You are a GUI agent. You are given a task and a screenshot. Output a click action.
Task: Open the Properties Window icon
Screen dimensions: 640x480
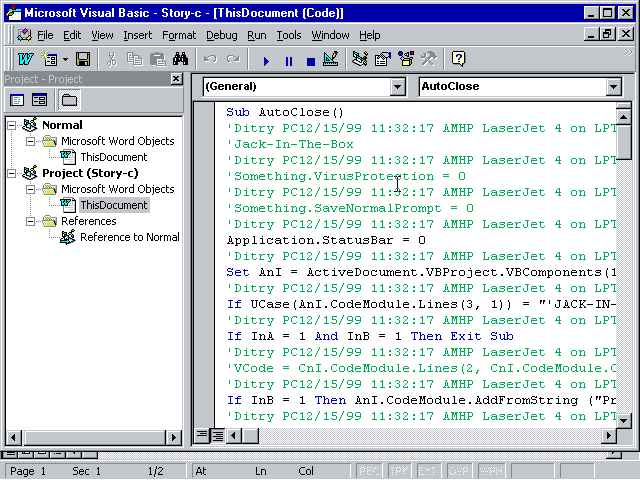click(x=383, y=59)
